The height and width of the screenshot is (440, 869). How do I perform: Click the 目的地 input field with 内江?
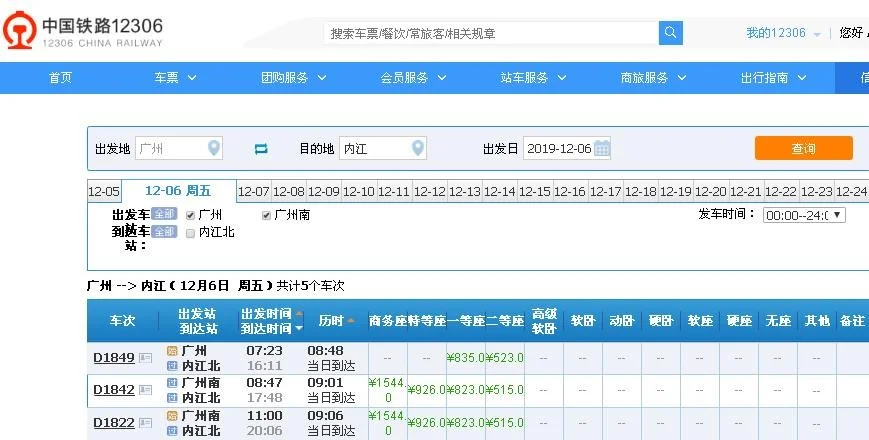pos(382,148)
